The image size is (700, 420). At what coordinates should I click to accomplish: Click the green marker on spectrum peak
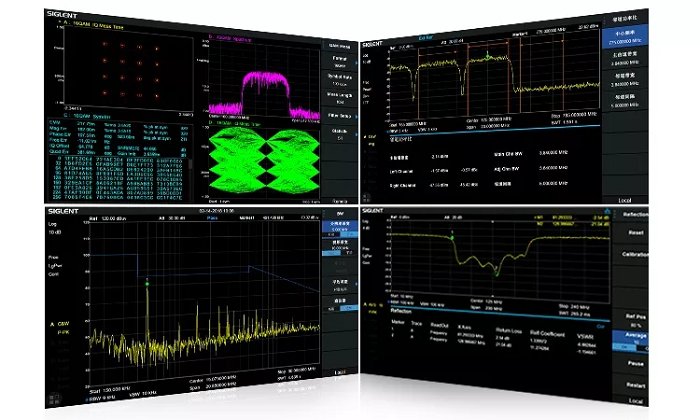click(x=147, y=284)
